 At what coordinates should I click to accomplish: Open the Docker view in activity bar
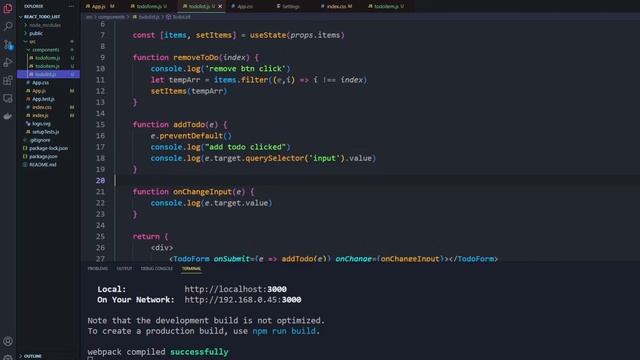click(8, 116)
